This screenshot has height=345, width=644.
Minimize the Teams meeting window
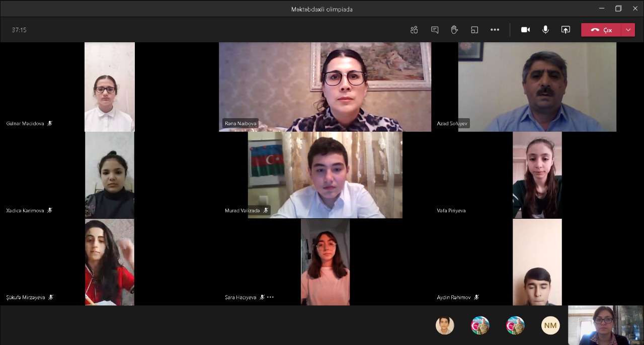602,9
